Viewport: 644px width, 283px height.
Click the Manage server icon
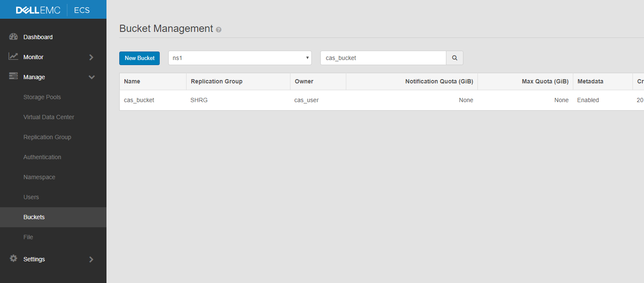13,77
